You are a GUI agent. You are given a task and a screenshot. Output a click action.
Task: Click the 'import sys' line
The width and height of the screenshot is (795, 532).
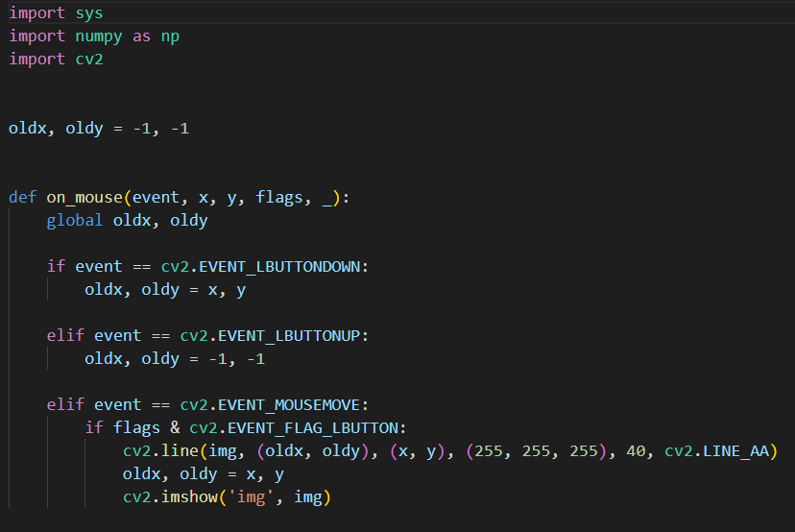[56, 13]
